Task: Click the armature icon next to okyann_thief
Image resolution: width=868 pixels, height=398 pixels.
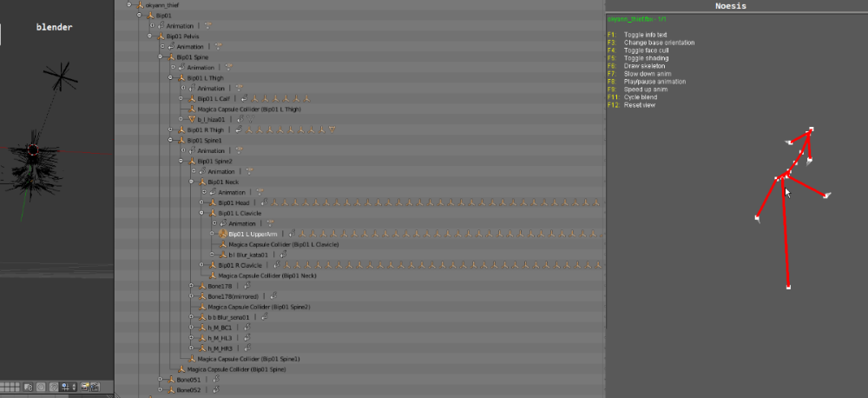Action: 139,5
